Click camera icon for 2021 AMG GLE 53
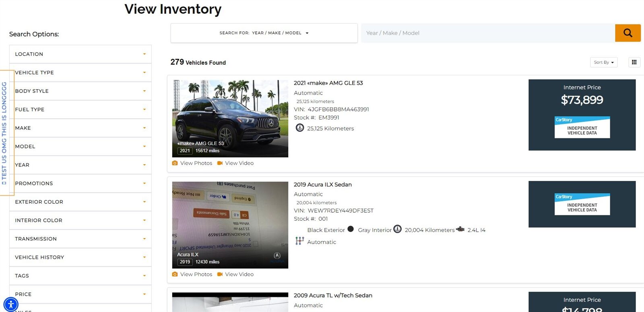 [x=175, y=163]
